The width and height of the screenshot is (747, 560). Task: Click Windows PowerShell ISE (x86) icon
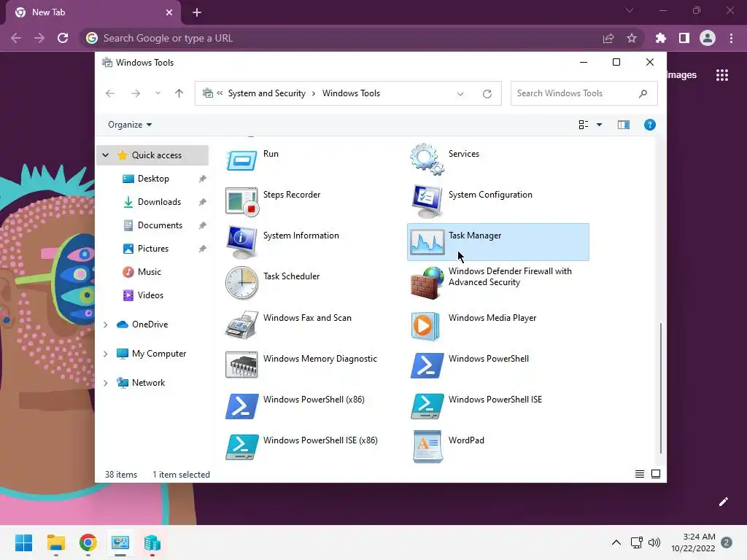[x=242, y=447]
